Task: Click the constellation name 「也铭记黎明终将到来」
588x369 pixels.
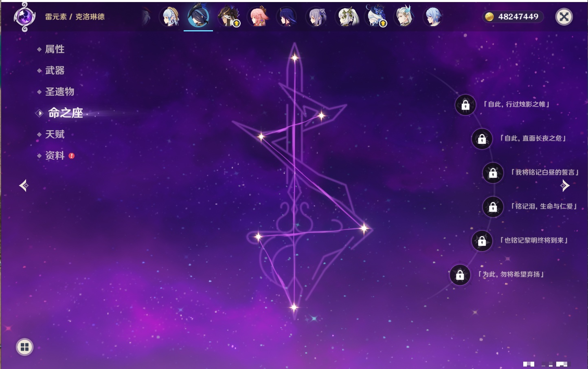Action: [533, 241]
